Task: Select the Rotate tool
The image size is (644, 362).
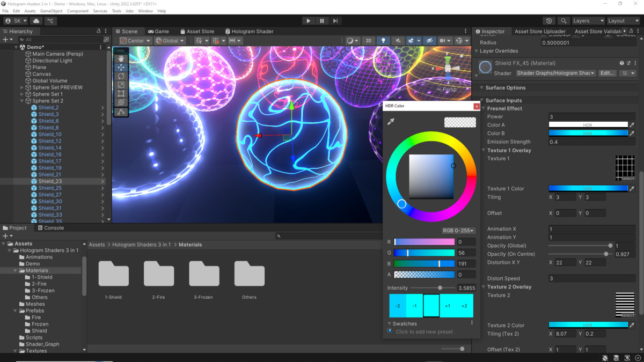Action: coord(121,76)
